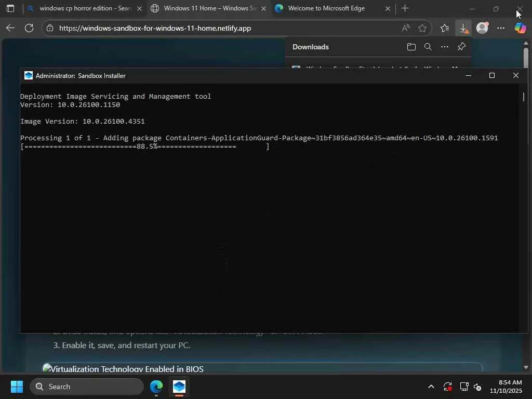Open the Edge profile avatar

tap(482, 28)
